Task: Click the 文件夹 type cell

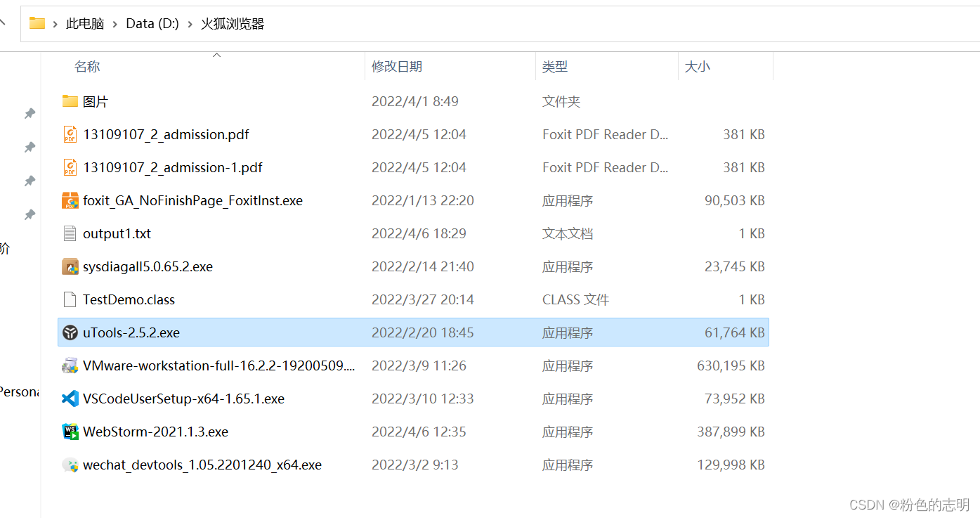Action: (x=561, y=101)
